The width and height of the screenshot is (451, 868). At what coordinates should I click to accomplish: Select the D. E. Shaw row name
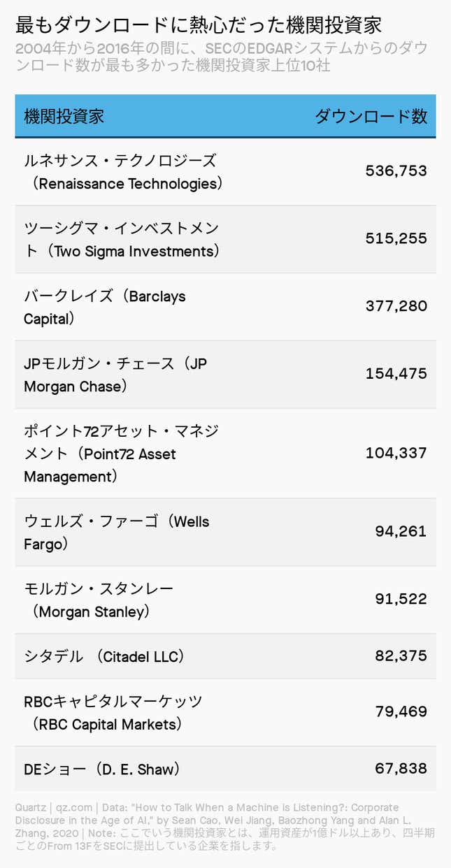coord(103,769)
